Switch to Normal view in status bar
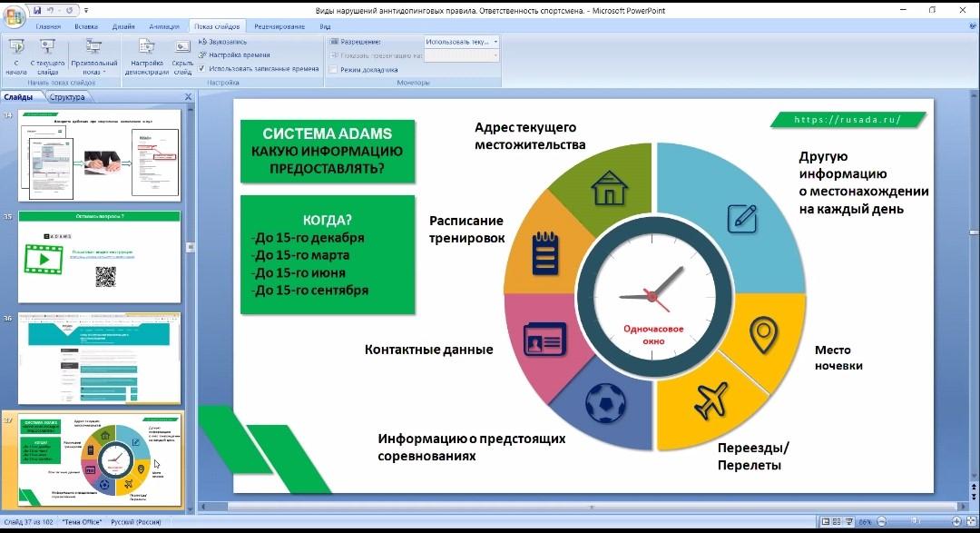Viewport: 980px width, 533px height. point(826,522)
